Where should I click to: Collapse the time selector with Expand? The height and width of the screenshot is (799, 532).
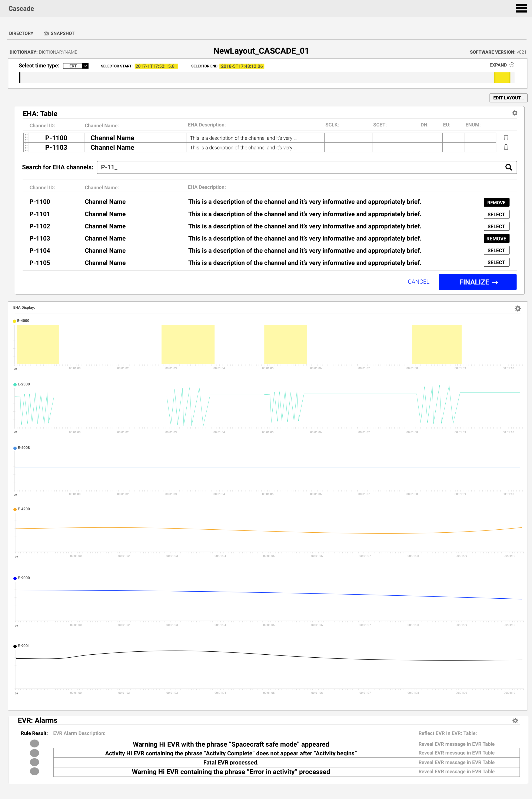[502, 65]
